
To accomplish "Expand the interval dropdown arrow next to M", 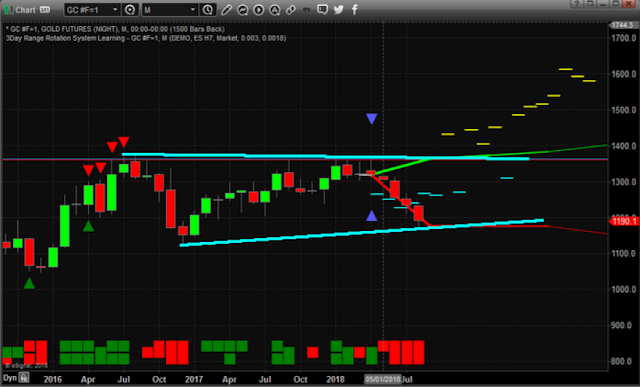I will (193, 9).
